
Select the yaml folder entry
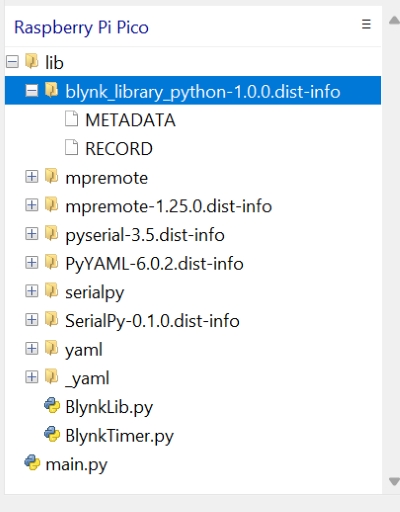[84, 350]
